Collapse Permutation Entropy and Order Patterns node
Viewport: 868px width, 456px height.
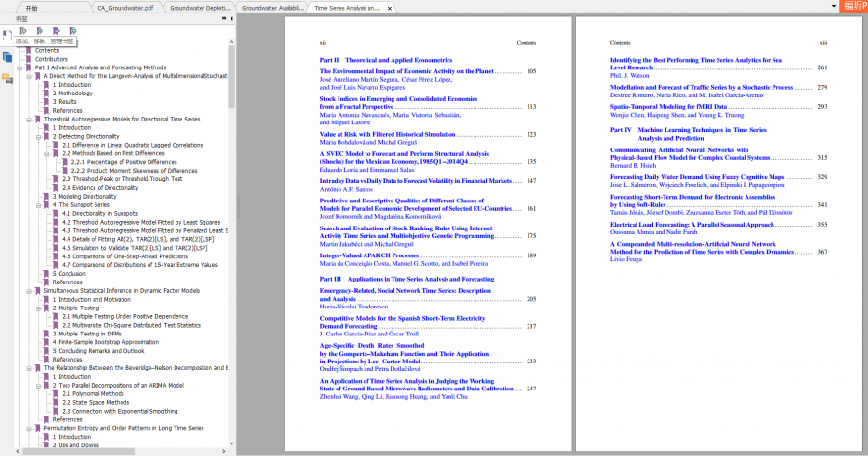[x=29, y=429]
